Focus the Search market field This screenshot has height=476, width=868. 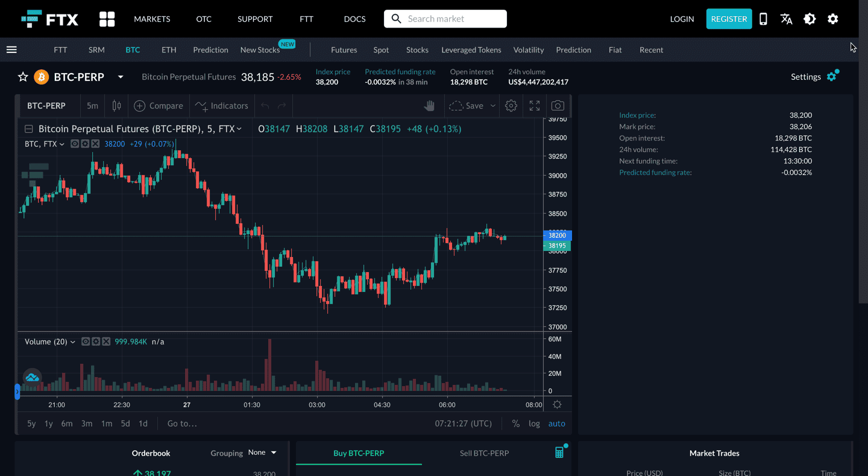(x=445, y=19)
